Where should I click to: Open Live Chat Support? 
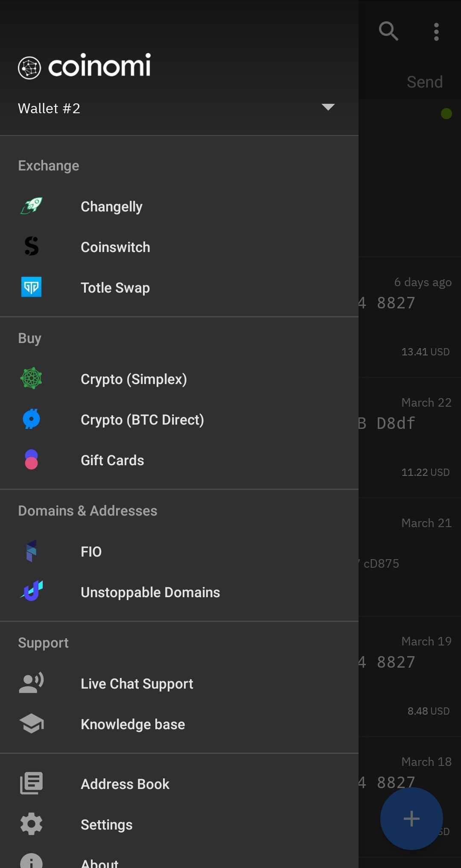click(137, 683)
